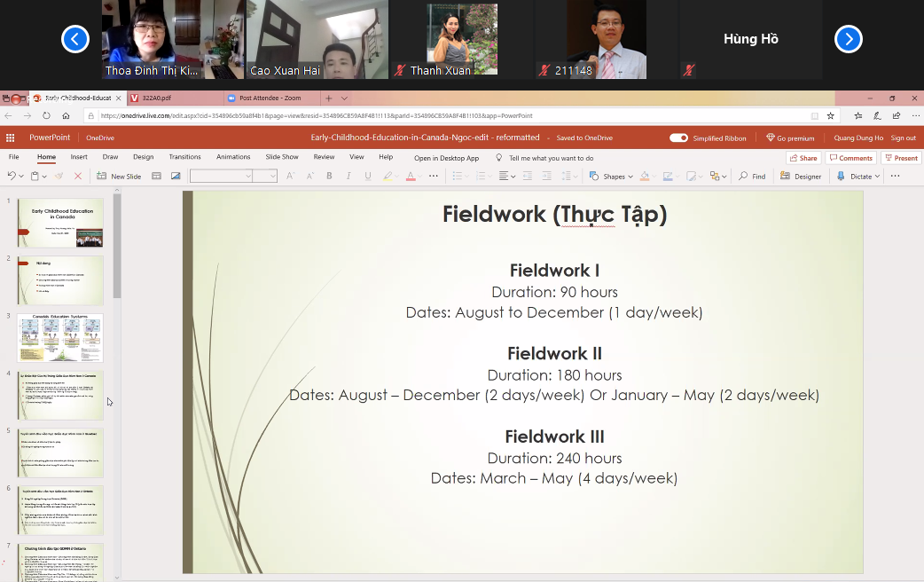Click the font color button
This screenshot has width=924, height=582.
pos(411,176)
